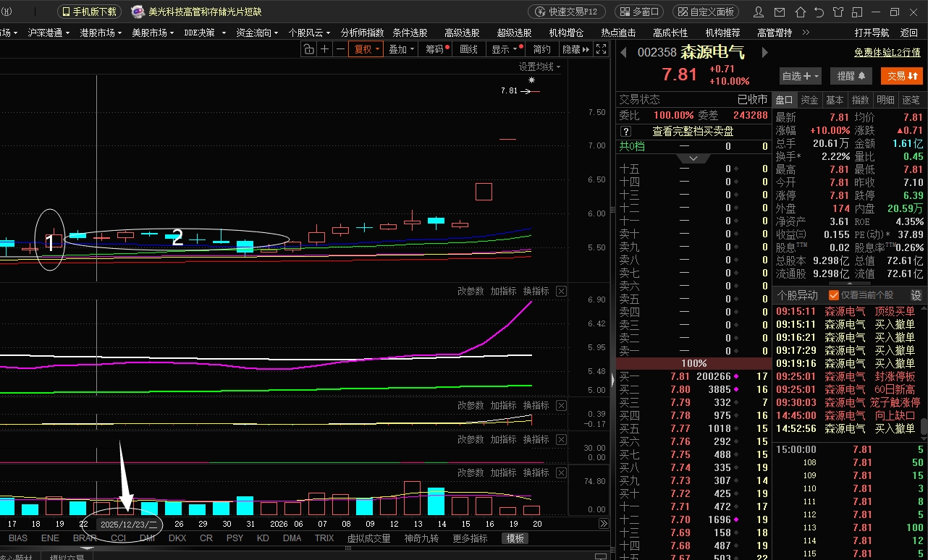The height and width of the screenshot is (560, 928).
Task: Open 打开导航 navigation
Action: point(872,33)
